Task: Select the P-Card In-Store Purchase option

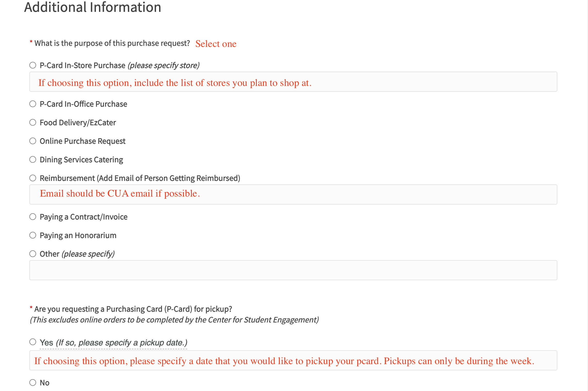Action: tap(33, 65)
